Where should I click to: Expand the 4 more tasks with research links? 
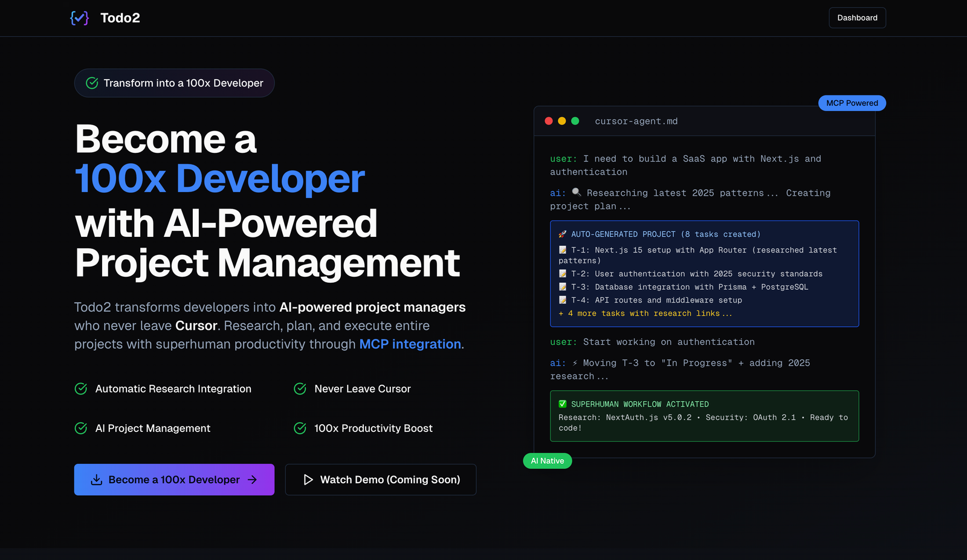(x=646, y=313)
